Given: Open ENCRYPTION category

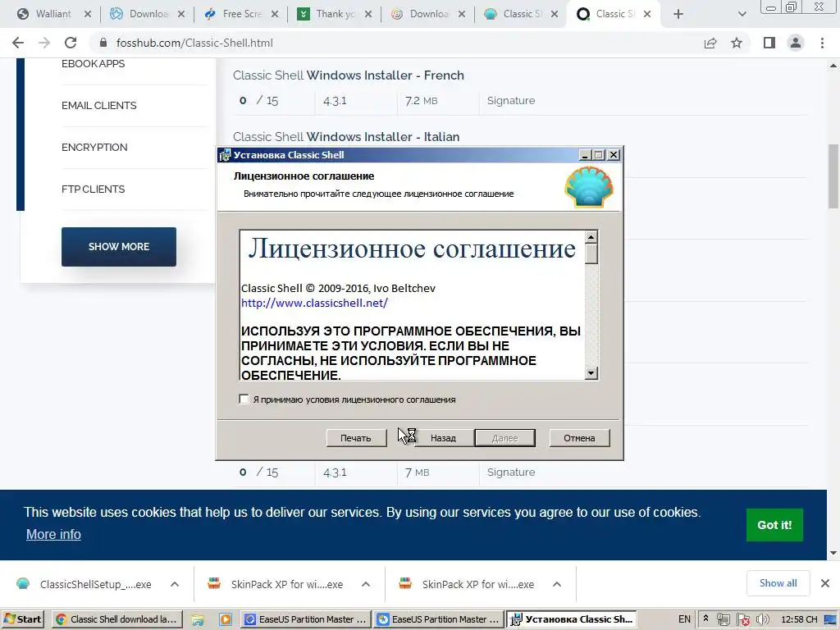Looking at the screenshot, I should [x=94, y=148].
